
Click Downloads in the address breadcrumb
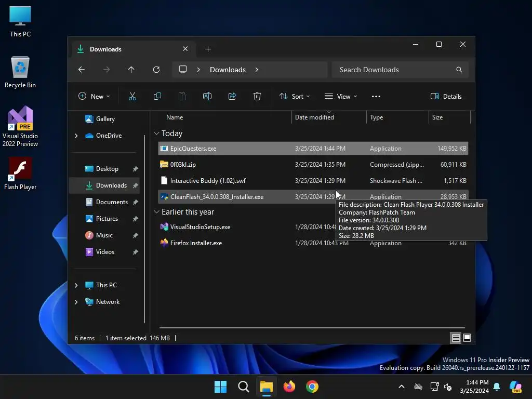(228, 70)
